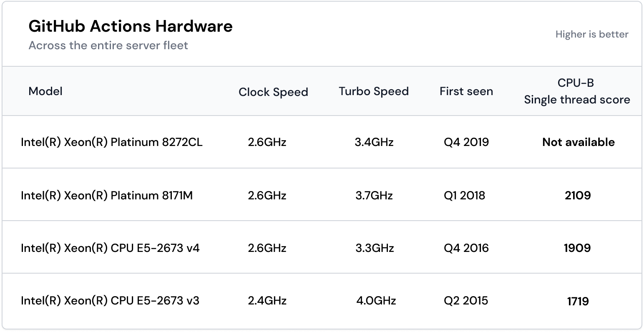Screen dimensions: 644x332
Task: Click the GitHub Actions Hardware title
Action: pos(130,26)
